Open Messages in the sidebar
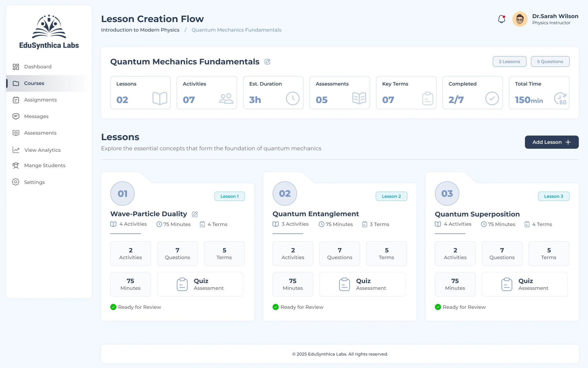Viewport: 588px width, 368px height. [x=36, y=117]
